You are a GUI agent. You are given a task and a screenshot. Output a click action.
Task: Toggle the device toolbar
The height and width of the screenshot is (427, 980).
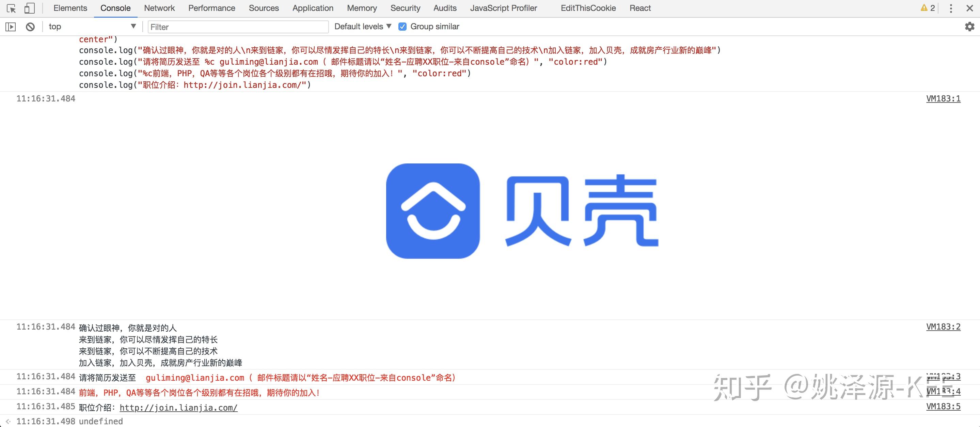tap(29, 7)
